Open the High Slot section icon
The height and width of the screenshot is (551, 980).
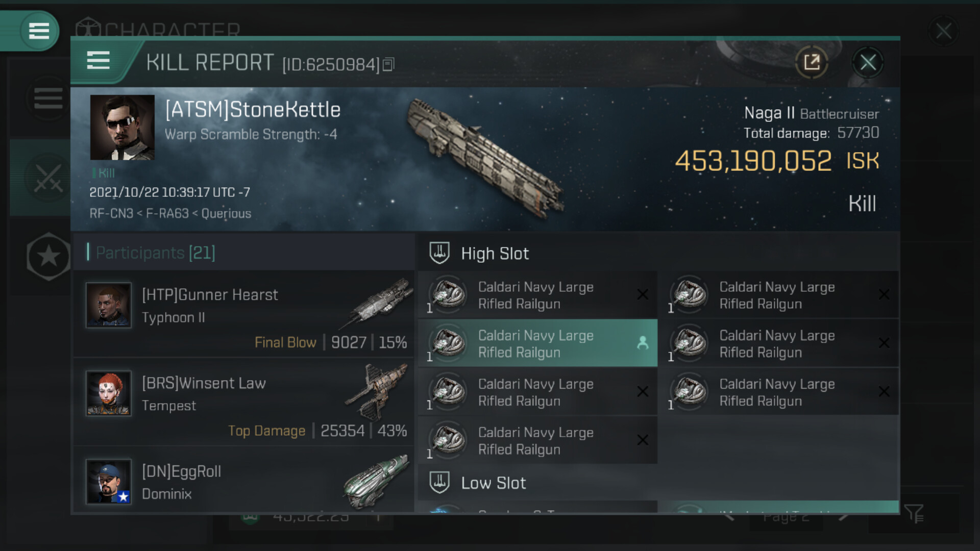pyautogui.click(x=439, y=253)
